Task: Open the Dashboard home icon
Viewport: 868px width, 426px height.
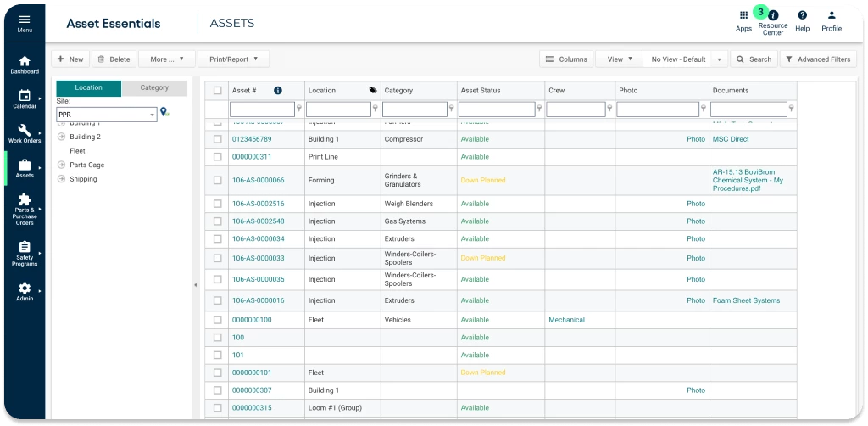Action: [x=25, y=61]
